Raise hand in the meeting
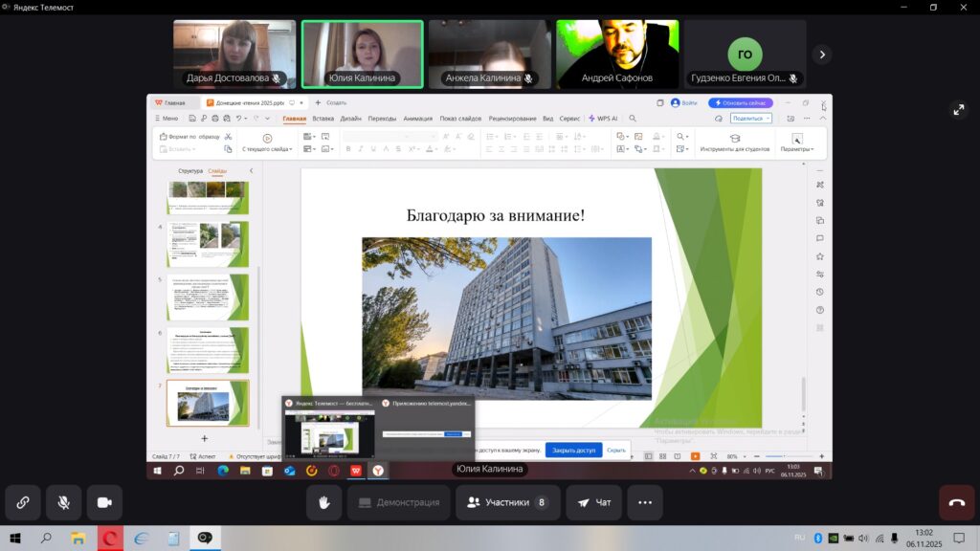Image resolution: width=980 pixels, height=551 pixels. click(323, 502)
